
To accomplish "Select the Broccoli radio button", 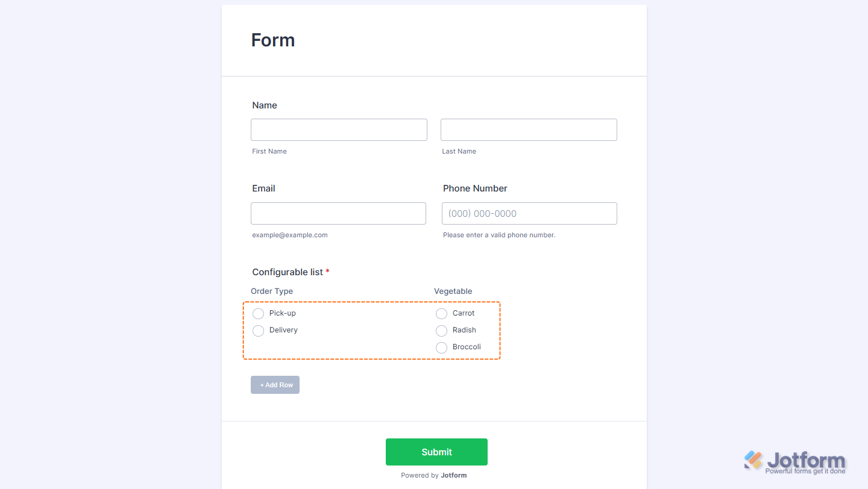I will tap(442, 347).
